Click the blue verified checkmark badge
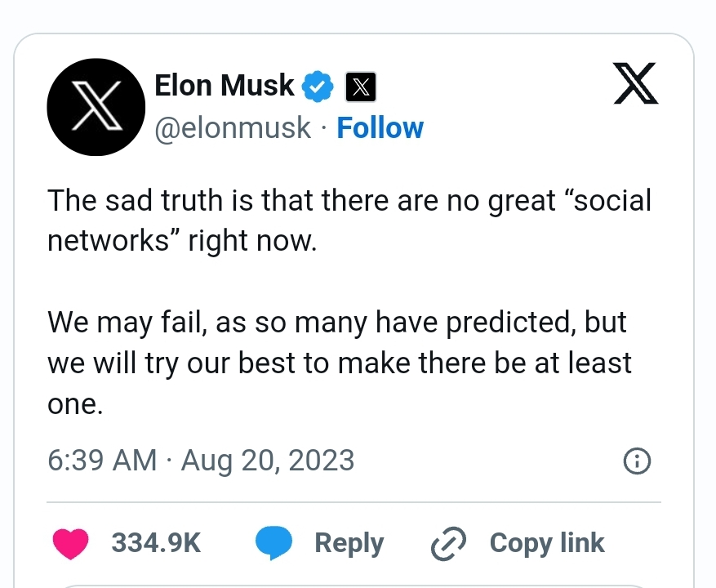 (318, 86)
